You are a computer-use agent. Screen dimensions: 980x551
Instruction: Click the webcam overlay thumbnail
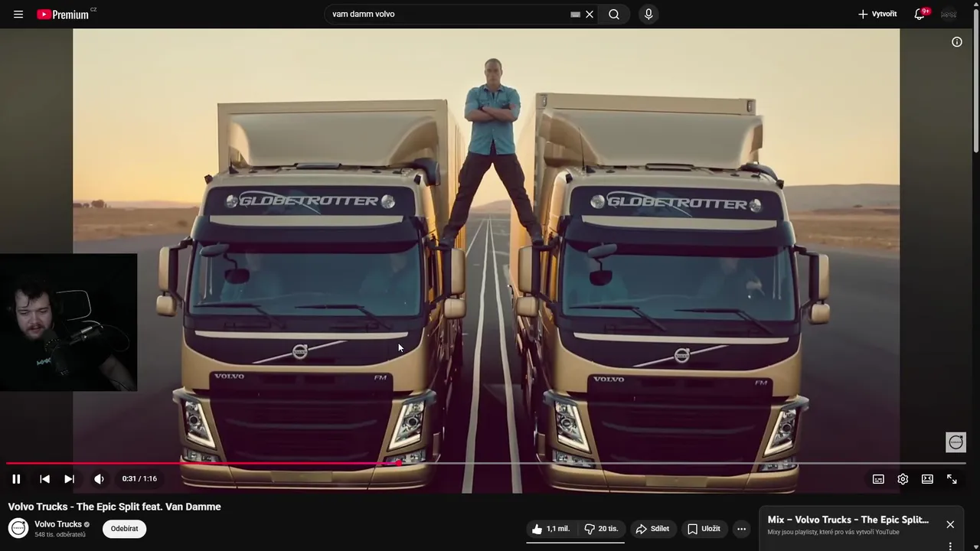(x=68, y=322)
